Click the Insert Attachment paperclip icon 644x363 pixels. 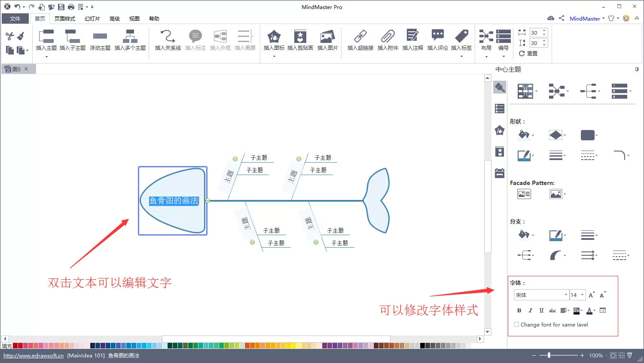point(388,36)
